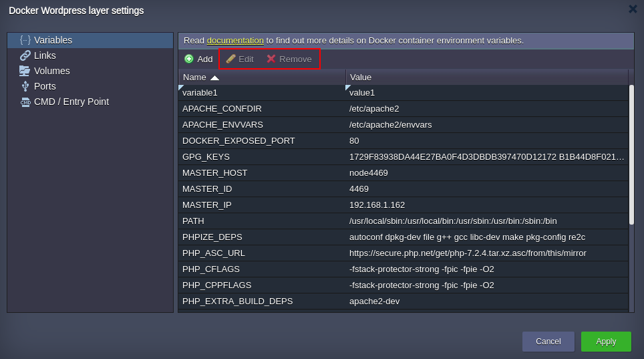Open the Variables section
644x359 pixels.
pyautogui.click(x=90, y=40)
